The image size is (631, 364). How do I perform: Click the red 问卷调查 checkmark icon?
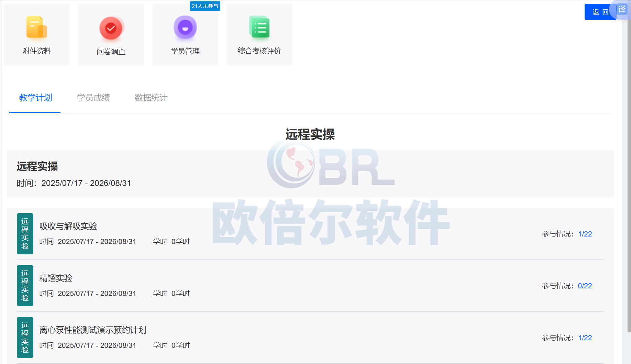click(111, 28)
